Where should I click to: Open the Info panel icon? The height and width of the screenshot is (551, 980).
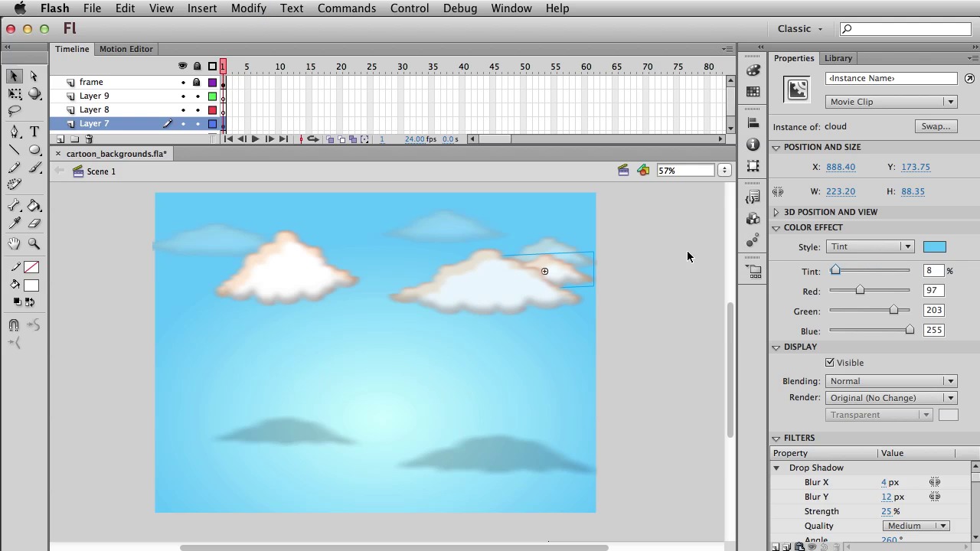click(x=753, y=145)
